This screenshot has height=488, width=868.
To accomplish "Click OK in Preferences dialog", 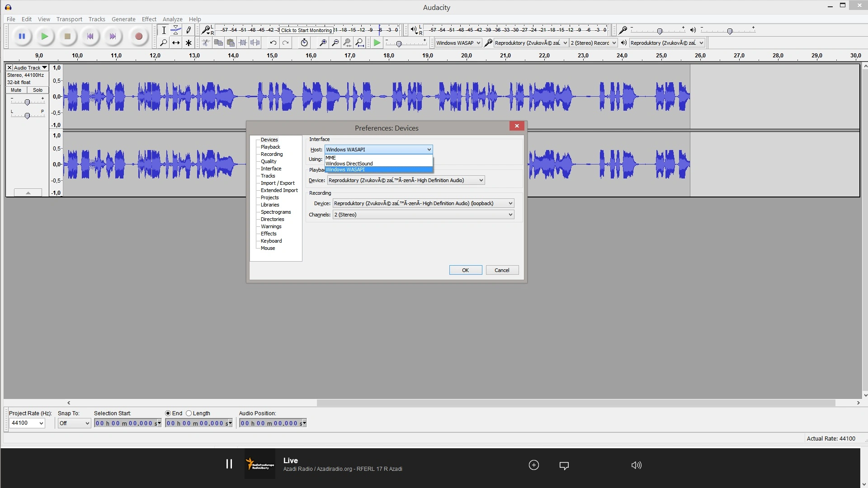I will (465, 270).
